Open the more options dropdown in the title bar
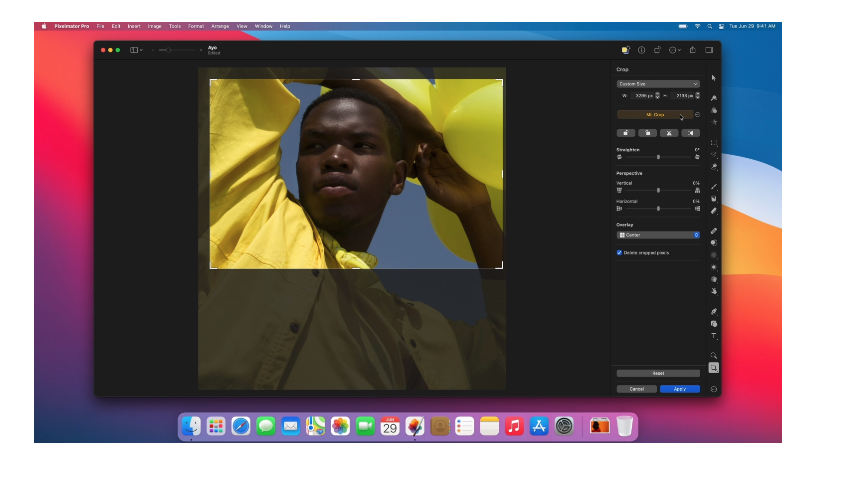The height and width of the screenshot is (484, 844). (675, 50)
